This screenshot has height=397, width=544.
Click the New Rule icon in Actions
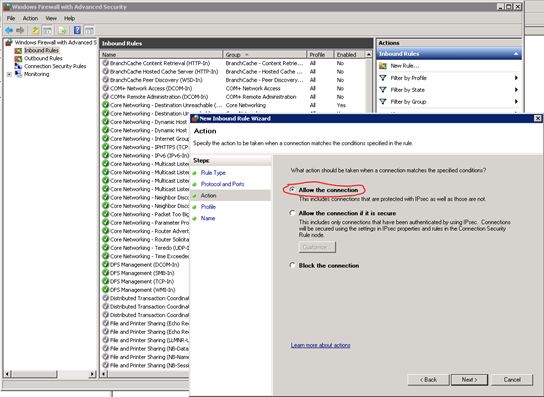(x=383, y=66)
